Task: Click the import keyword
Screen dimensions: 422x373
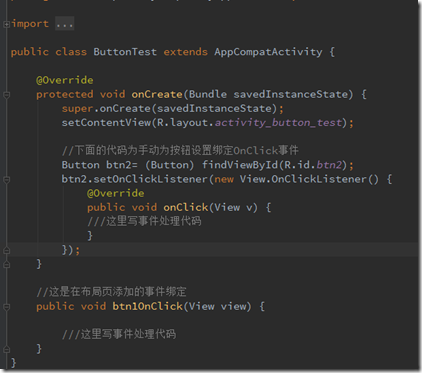Action: point(30,24)
